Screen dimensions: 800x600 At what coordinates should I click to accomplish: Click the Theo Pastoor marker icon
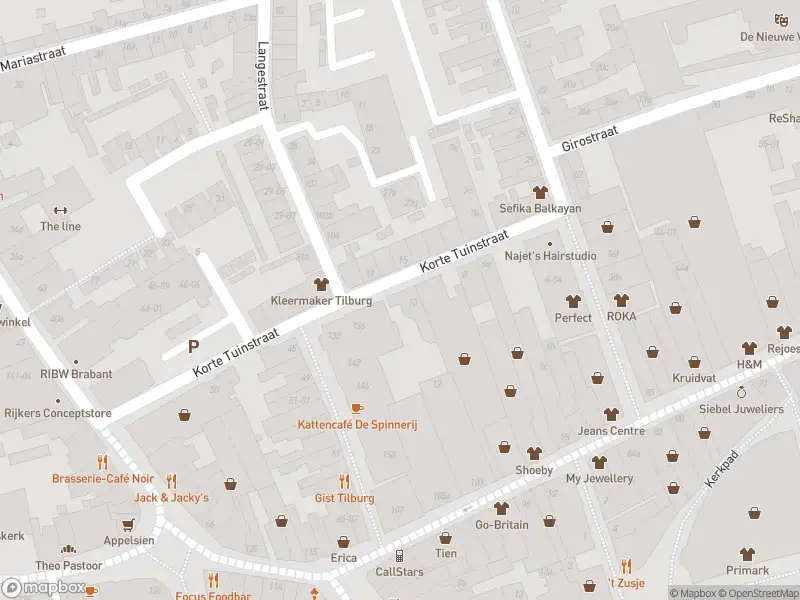click(69, 549)
